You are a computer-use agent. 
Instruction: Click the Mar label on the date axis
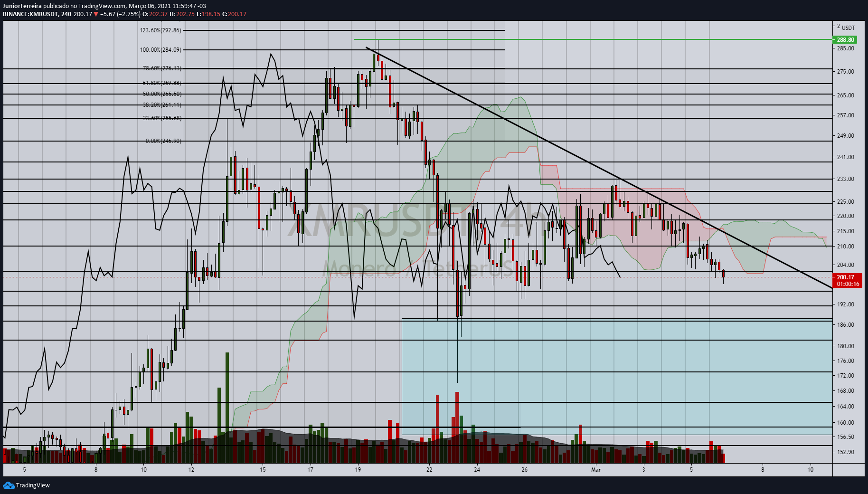[596, 470]
